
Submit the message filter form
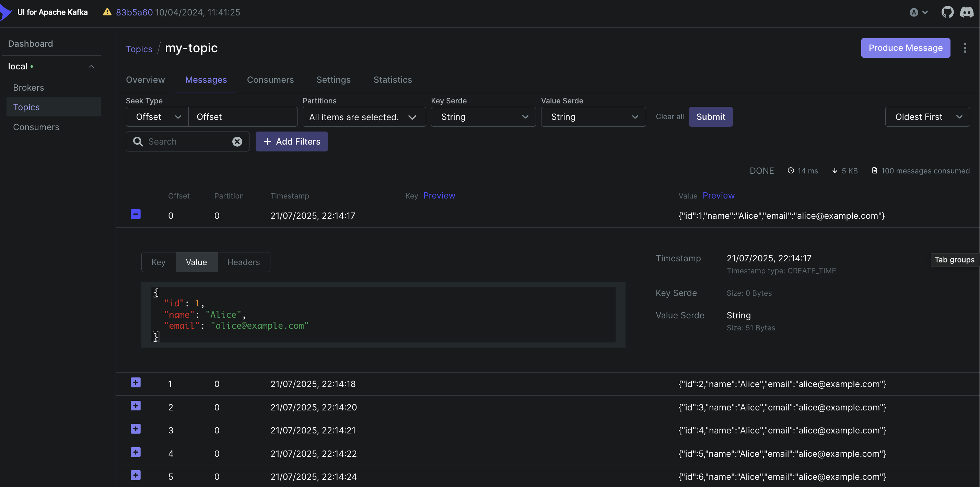pos(711,117)
